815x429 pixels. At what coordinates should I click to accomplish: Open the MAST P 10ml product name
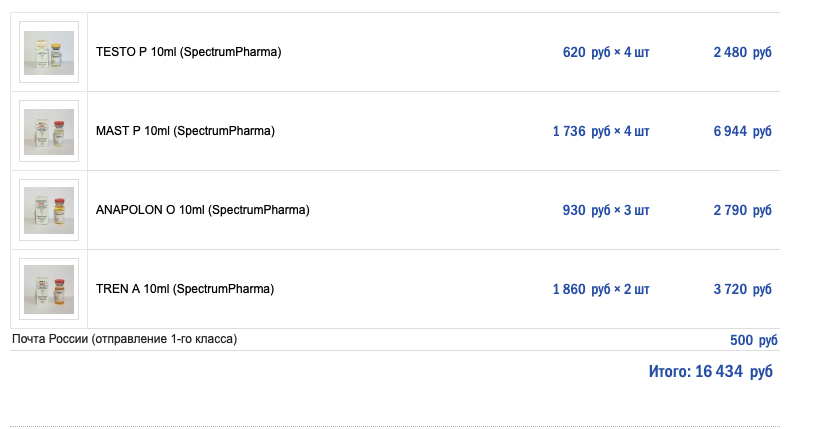[x=184, y=131]
